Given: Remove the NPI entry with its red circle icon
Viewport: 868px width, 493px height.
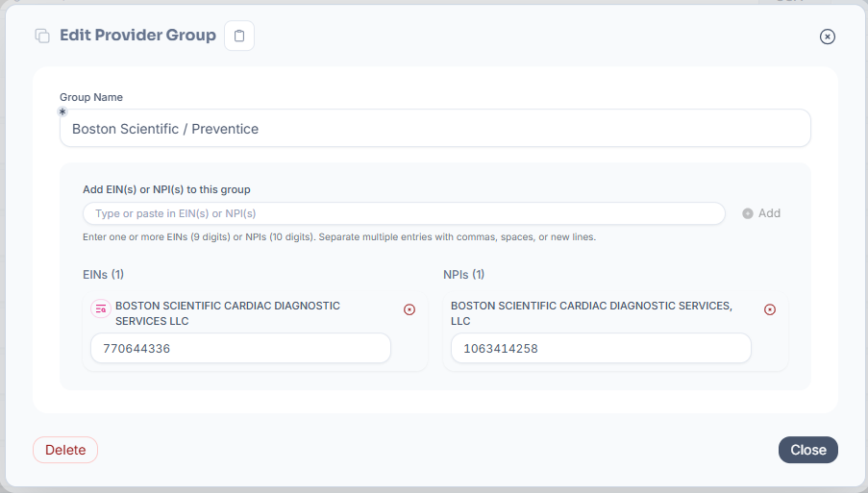Looking at the screenshot, I should click(x=769, y=309).
